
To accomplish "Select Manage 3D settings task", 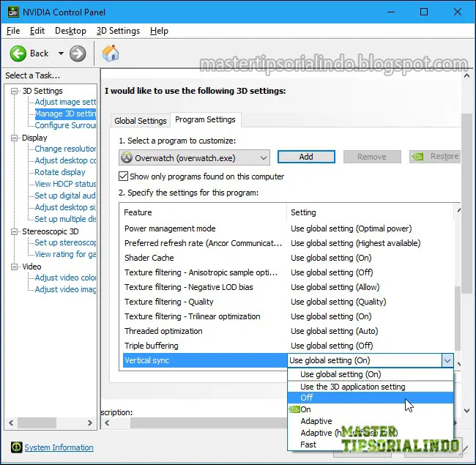I will click(x=65, y=114).
